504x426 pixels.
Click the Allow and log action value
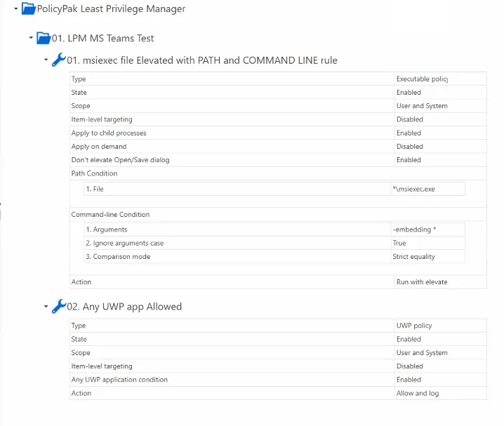417,394
